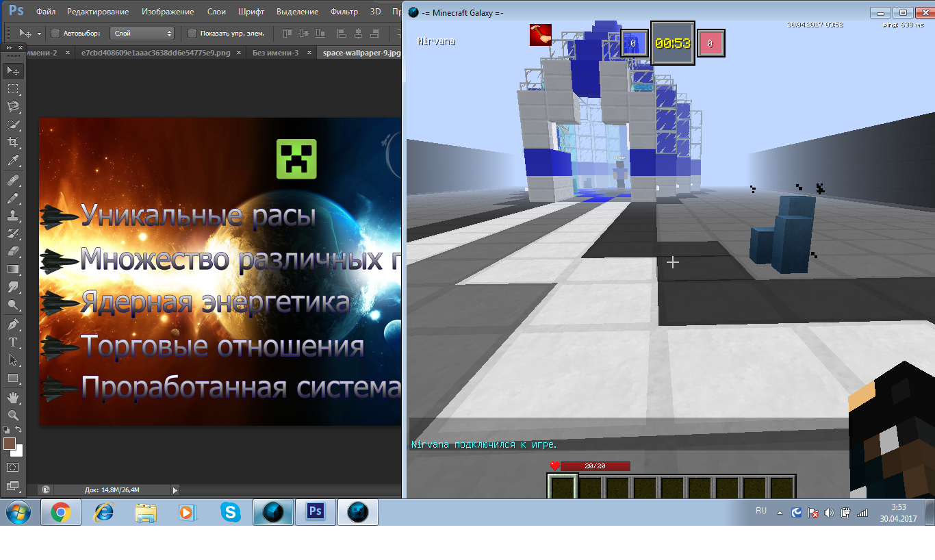Viewport: 935px width, 560px height.
Task: Open the Выделение menu
Action: (297, 12)
